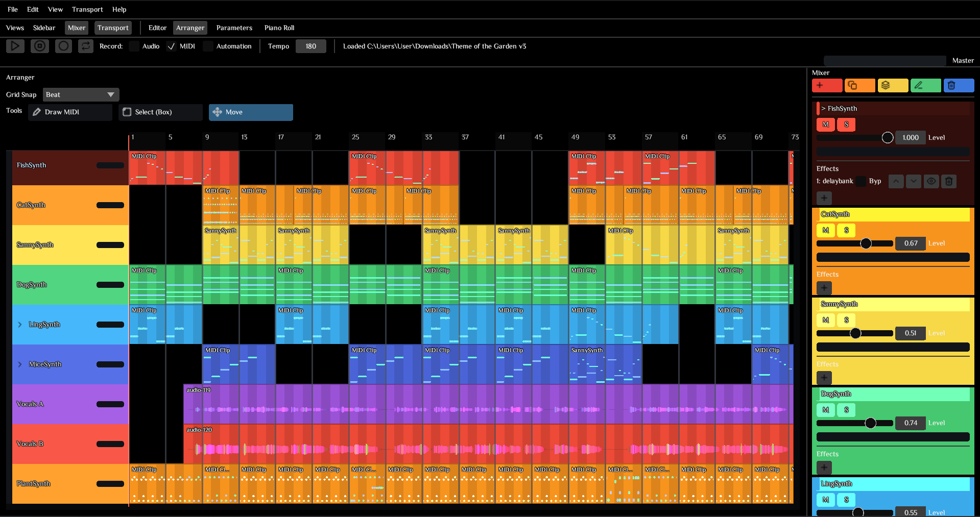This screenshot has width=980, height=517.
Task: Toggle the Byp checkbox for delaybank effect
Action: tap(861, 181)
